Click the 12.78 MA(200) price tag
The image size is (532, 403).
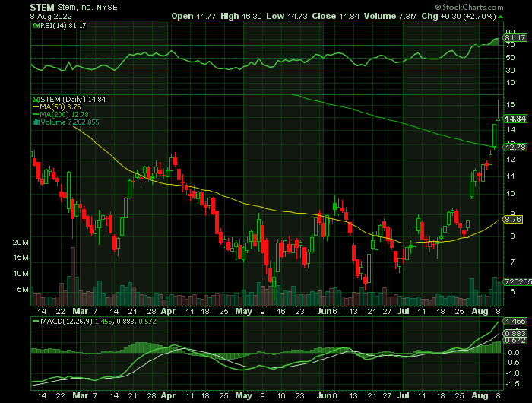(x=515, y=147)
